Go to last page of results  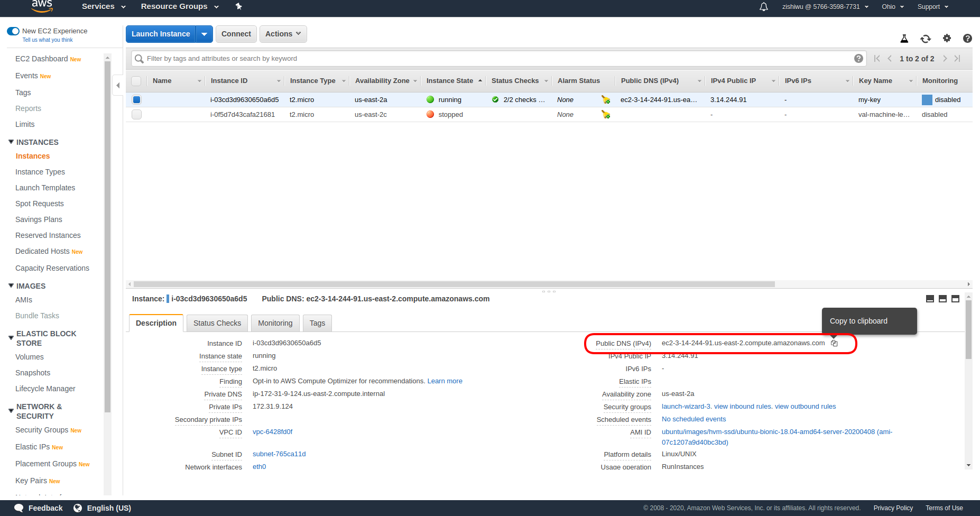point(957,59)
